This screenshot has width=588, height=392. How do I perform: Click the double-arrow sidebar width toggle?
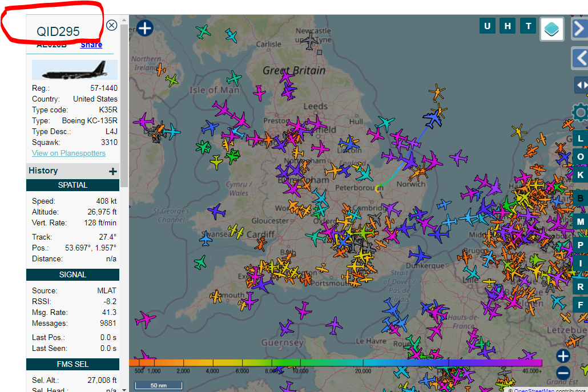point(581,85)
